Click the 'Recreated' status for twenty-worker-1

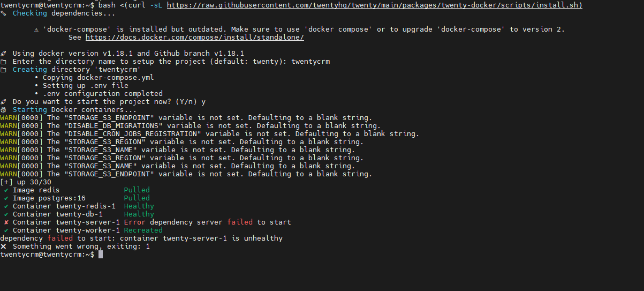(x=143, y=230)
